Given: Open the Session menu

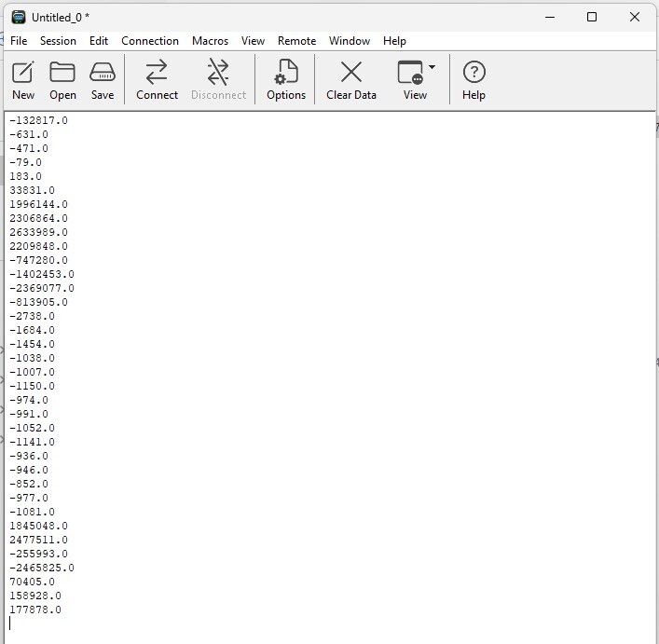Looking at the screenshot, I should pos(58,41).
